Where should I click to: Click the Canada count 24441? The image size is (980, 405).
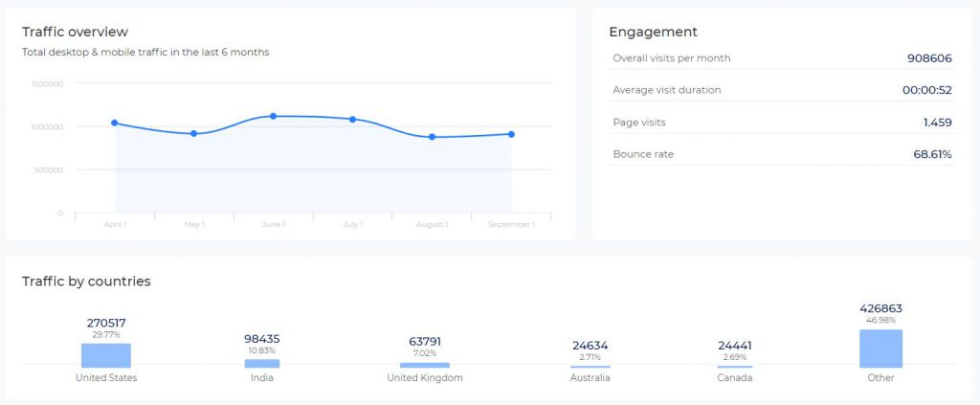(735, 346)
